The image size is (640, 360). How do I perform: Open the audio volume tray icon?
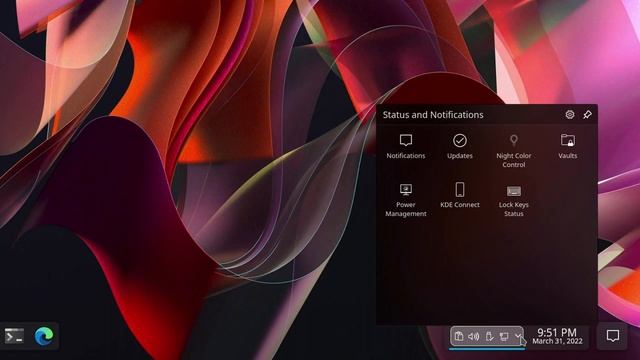point(474,336)
